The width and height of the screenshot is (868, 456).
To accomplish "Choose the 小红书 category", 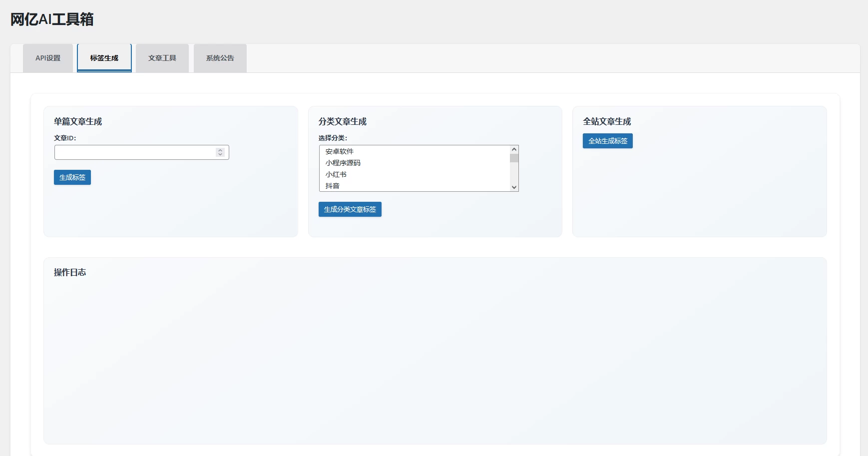I will 337,174.
